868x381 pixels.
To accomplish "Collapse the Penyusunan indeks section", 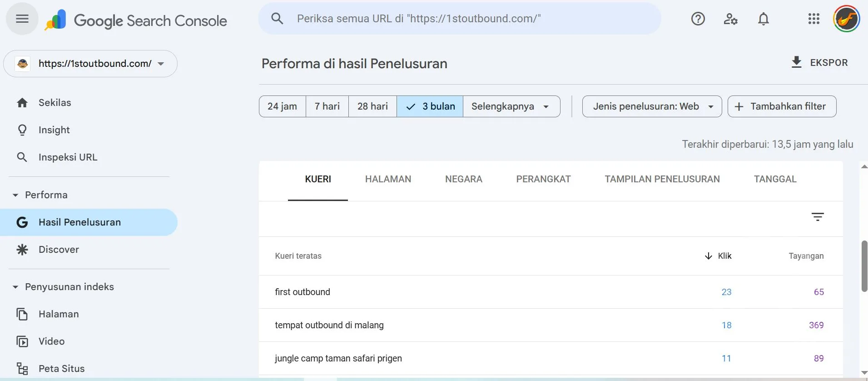I will click(x=15, y=287).
